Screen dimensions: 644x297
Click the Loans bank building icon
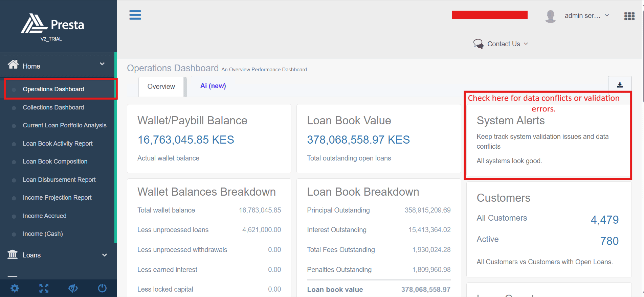(x=13, y=254)
